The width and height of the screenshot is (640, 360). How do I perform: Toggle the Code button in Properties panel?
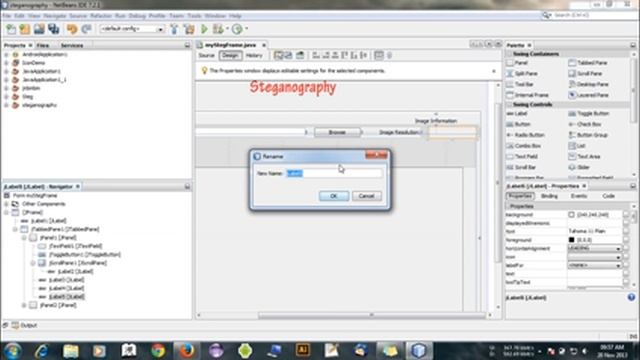(x=608, y=196)
